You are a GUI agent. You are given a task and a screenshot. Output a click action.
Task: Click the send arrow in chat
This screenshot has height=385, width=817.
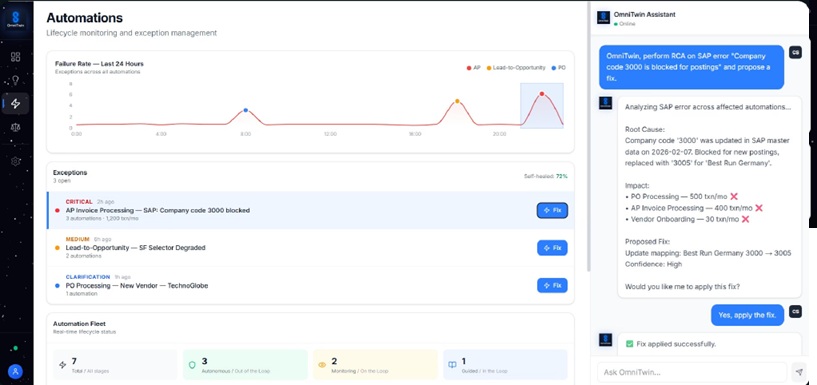point(799,372)
